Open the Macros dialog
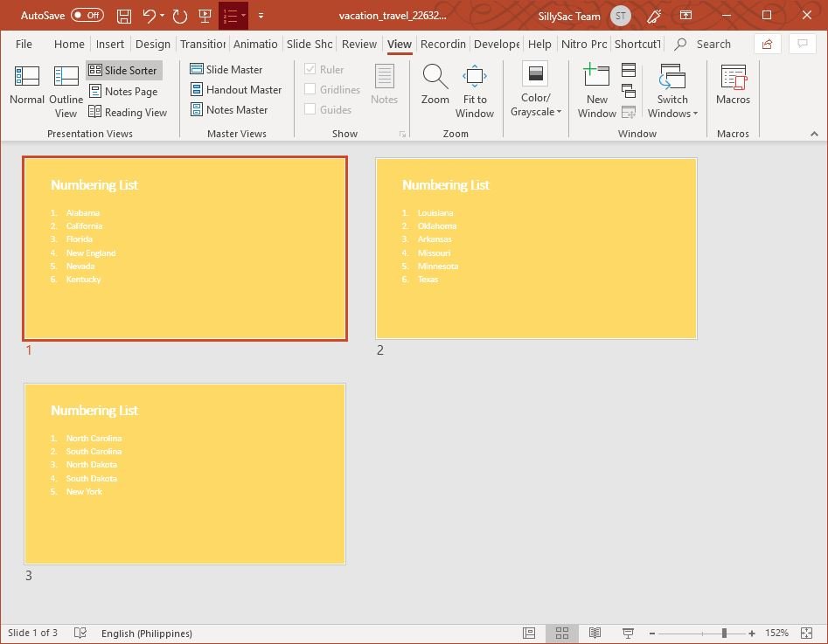828x644 pixels. click(x=733, y=87)
